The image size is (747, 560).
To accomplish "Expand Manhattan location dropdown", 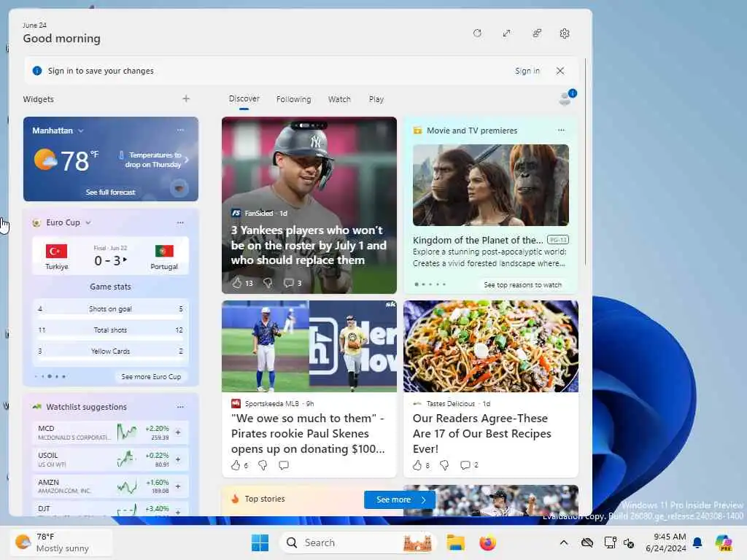I will [x=81, y=131].
